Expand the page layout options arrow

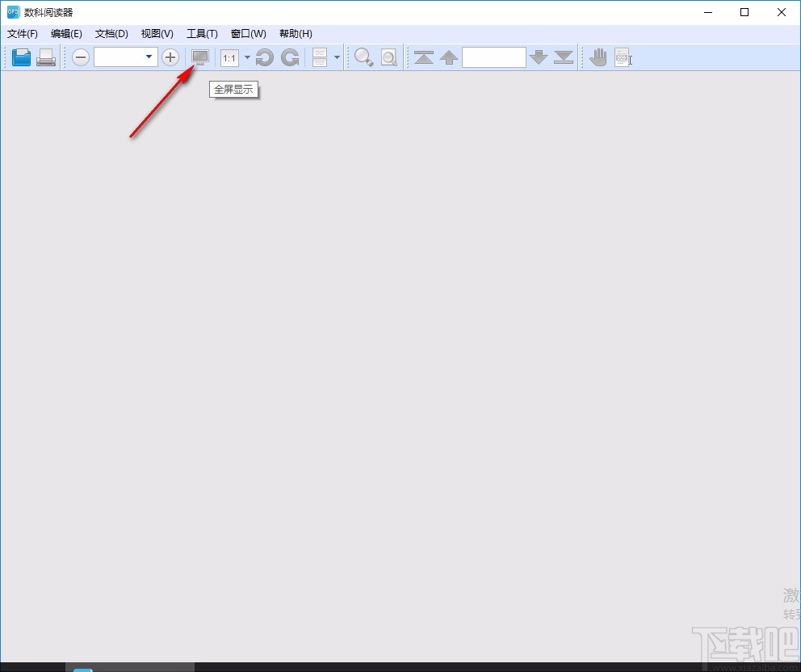tap(337, 57)
